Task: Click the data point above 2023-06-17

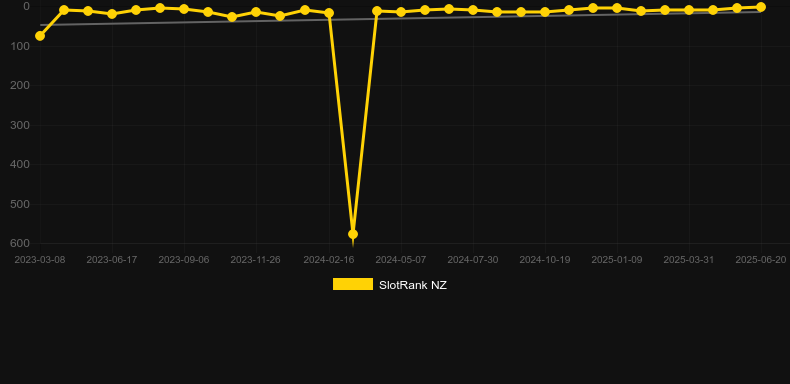Action: (x=112, y=14)
